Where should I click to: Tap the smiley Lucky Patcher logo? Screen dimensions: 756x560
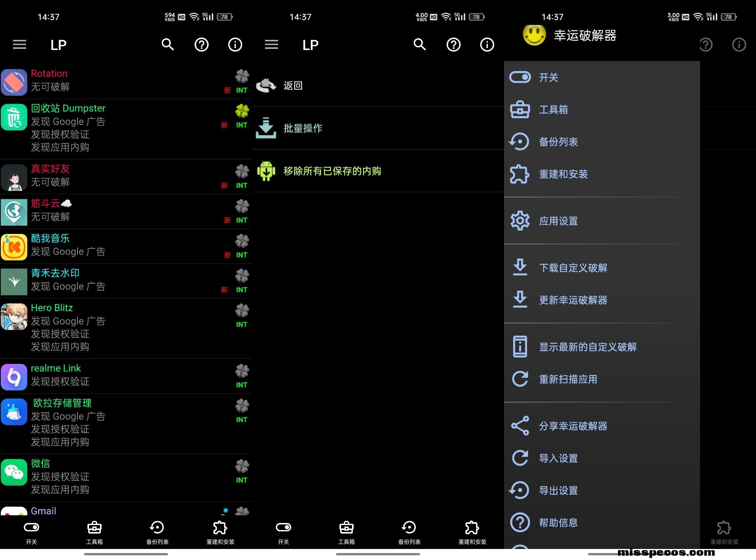[534, 35]
